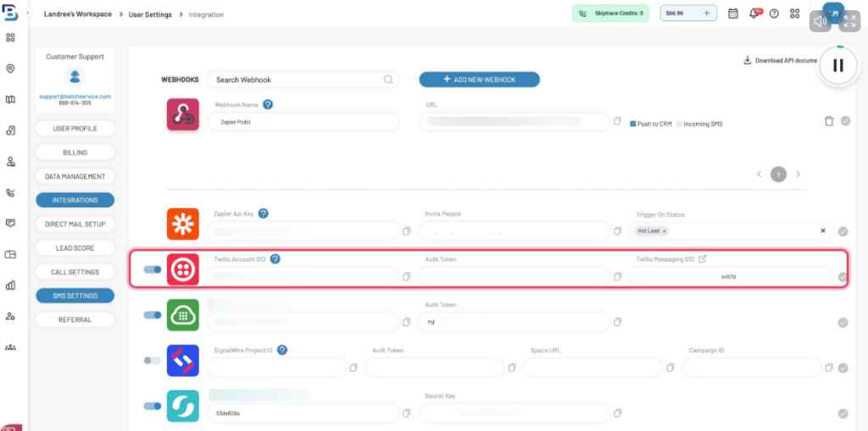Image resolution: width=868 pixels, height=431 pixels.
Task: Click the calendar icon in top bar
Action: [x=733, y=14]
